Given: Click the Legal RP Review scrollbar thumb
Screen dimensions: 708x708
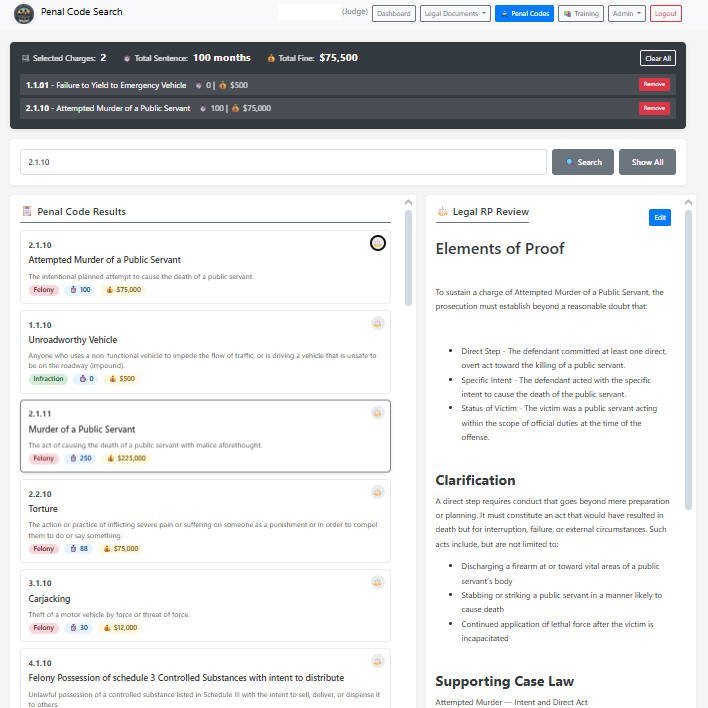Looking at the screenshot, I should tap(688, 360).
